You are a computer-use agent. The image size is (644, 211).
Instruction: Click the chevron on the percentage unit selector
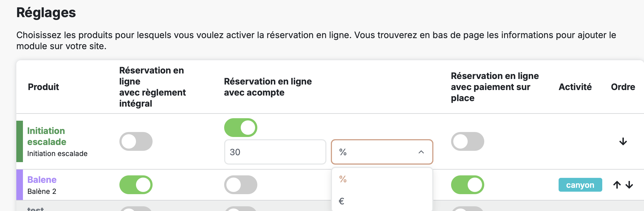point(421,152)
